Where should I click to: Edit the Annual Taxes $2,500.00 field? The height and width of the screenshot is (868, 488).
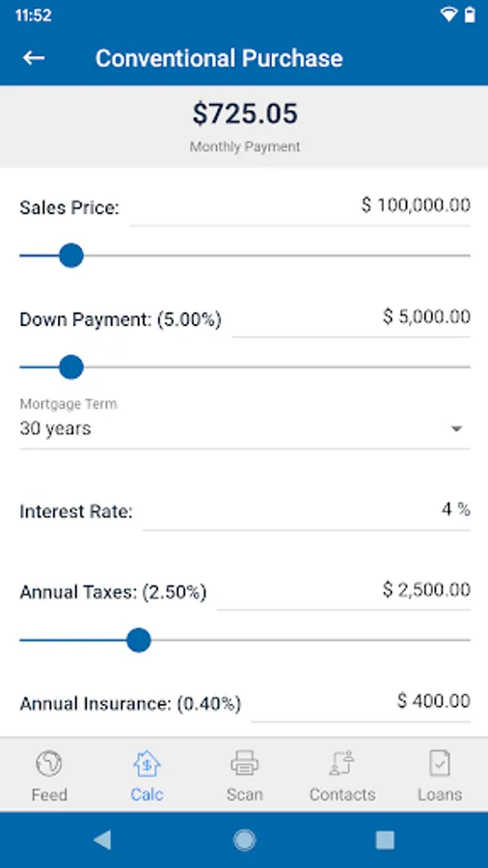pyautogui.click(x=343, y=590)
